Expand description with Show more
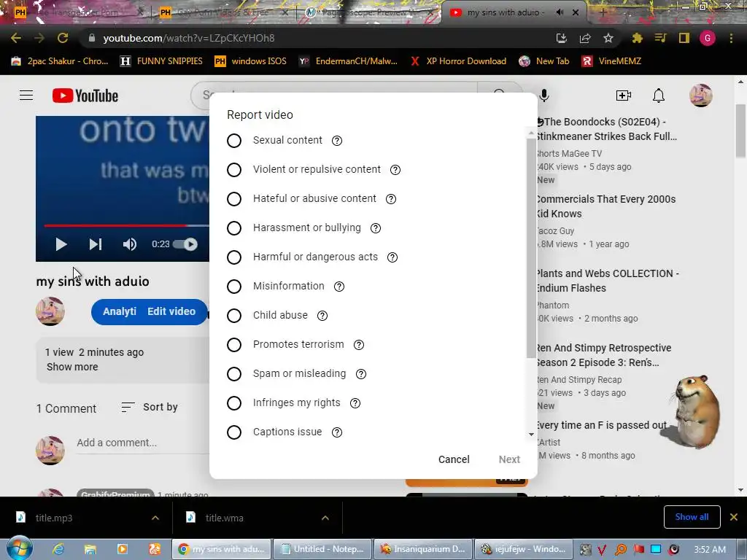 72,367
